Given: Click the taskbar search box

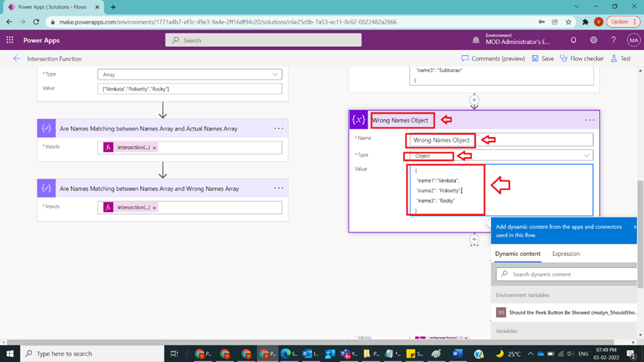Looking at the screenshot, I should coord(92,354).
